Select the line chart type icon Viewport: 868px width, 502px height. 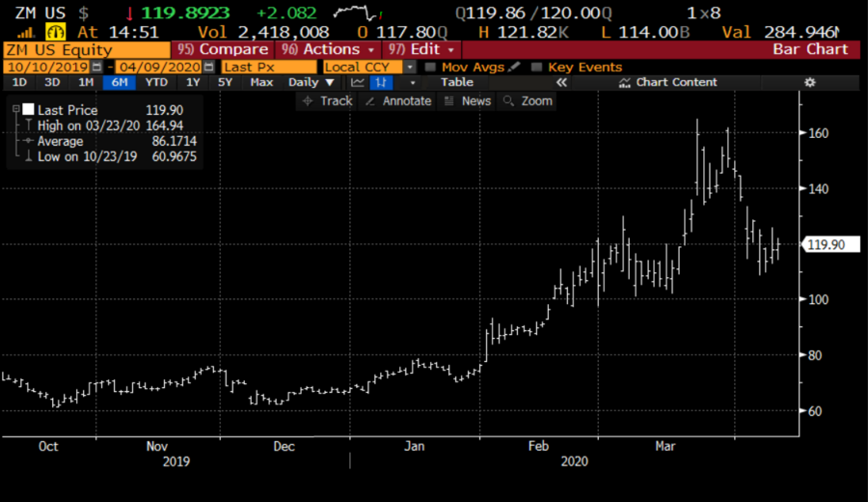tap(358, 83)
